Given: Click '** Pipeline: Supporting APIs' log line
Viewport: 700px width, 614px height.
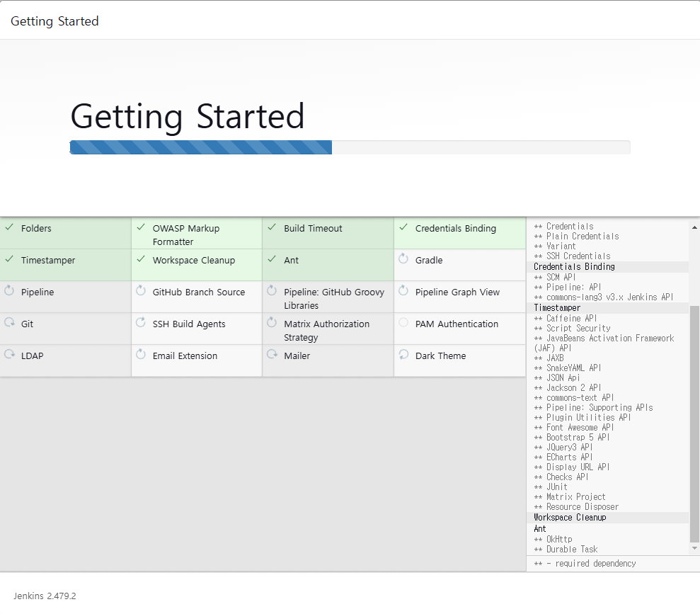Looking at the screenshot, I should [x=593, y=407].
